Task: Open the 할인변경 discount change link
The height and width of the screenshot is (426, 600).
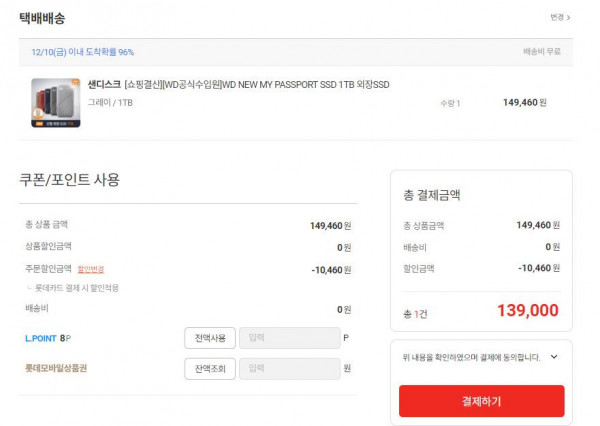Action: tap(91, 269)
